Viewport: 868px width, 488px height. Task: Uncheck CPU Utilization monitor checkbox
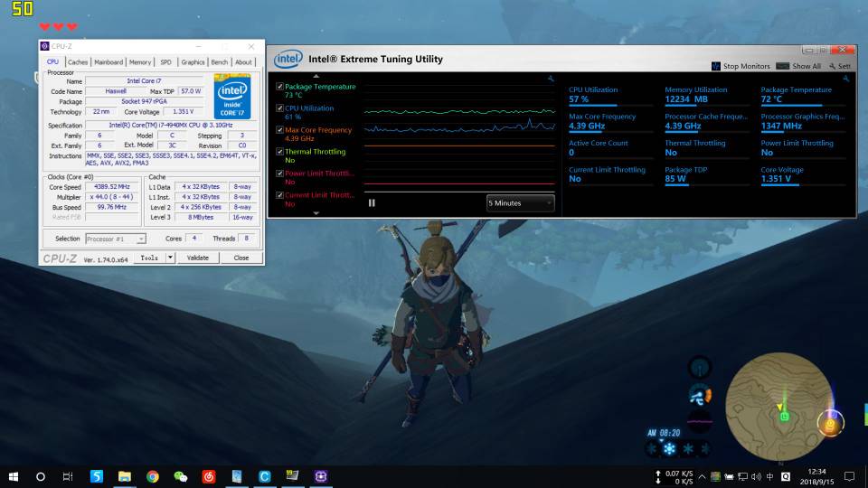(279, 108)
